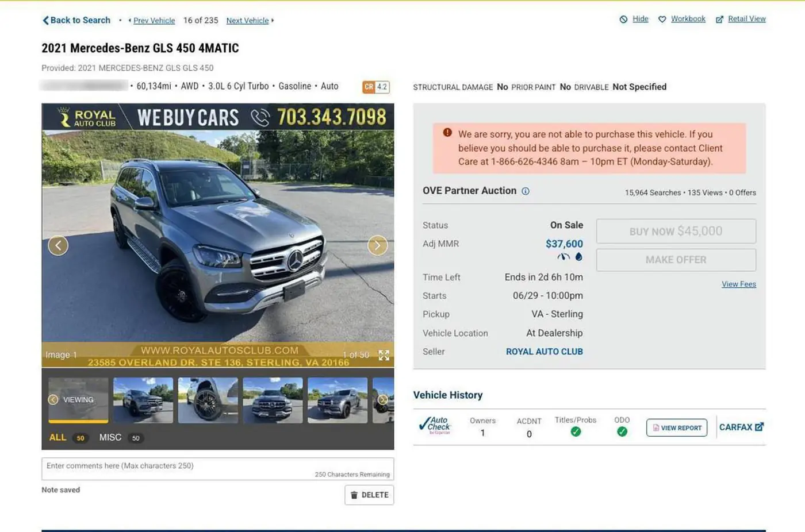Select the fifth thumbnail showing front-right angle
805x532 pixels.
tap(338, 400)
